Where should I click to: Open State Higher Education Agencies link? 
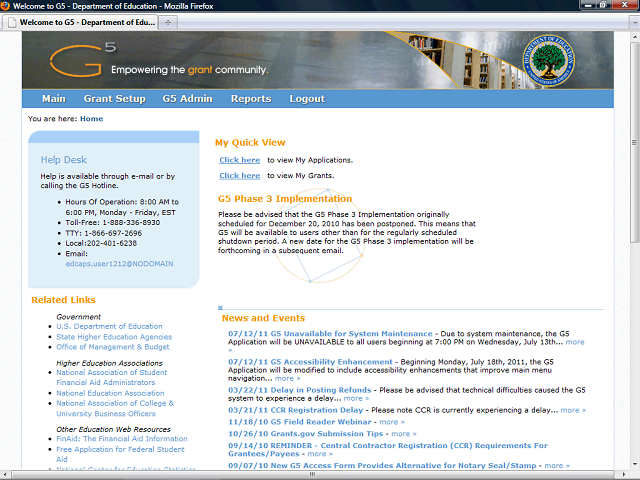pyautogui.click(x=114, y=337)
